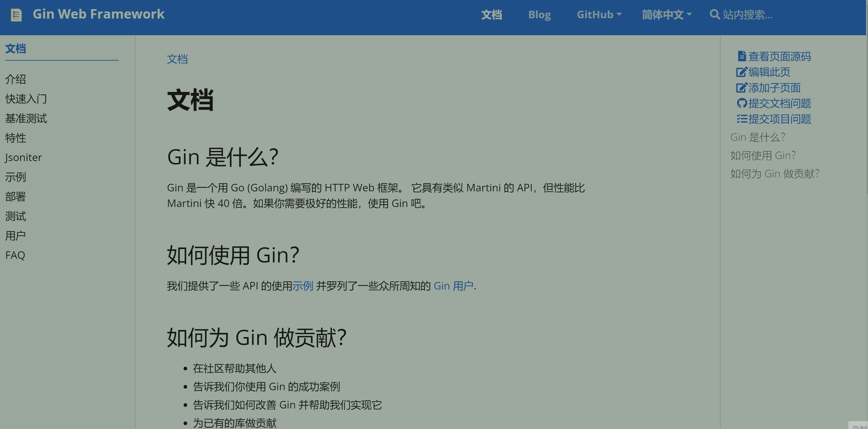The image size is (868, 429).
Task: Click the Gin logo document icon
Action: click(x=16, y=15)
